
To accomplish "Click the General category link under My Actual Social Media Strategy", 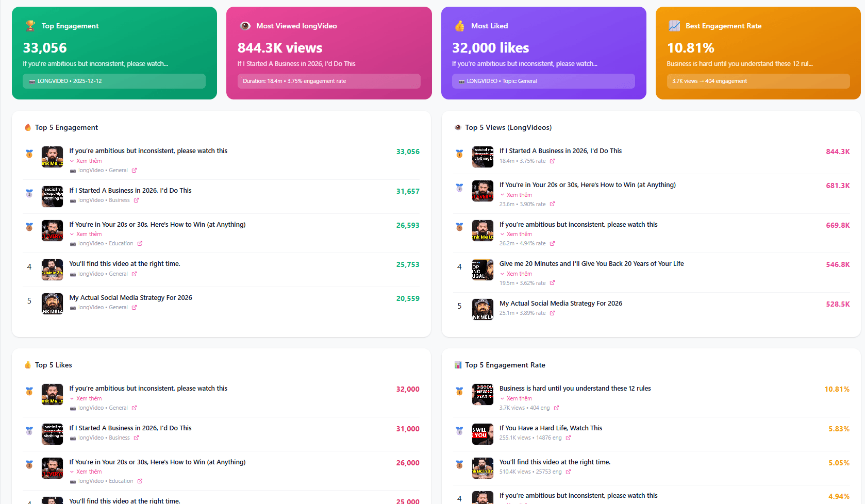I will point(119,307).
